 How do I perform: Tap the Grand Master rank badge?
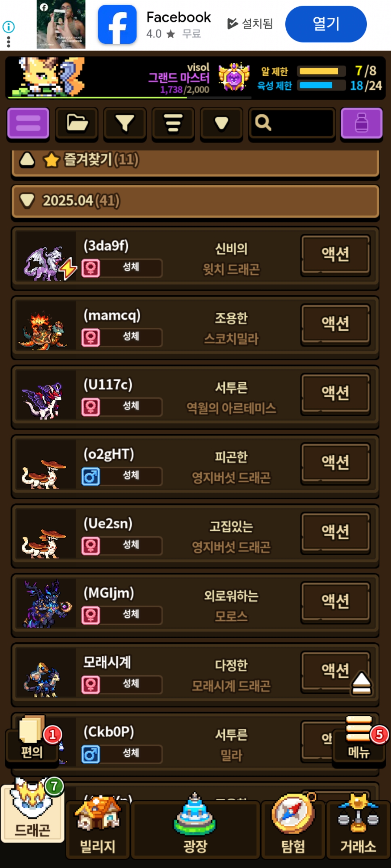[234, 77]
